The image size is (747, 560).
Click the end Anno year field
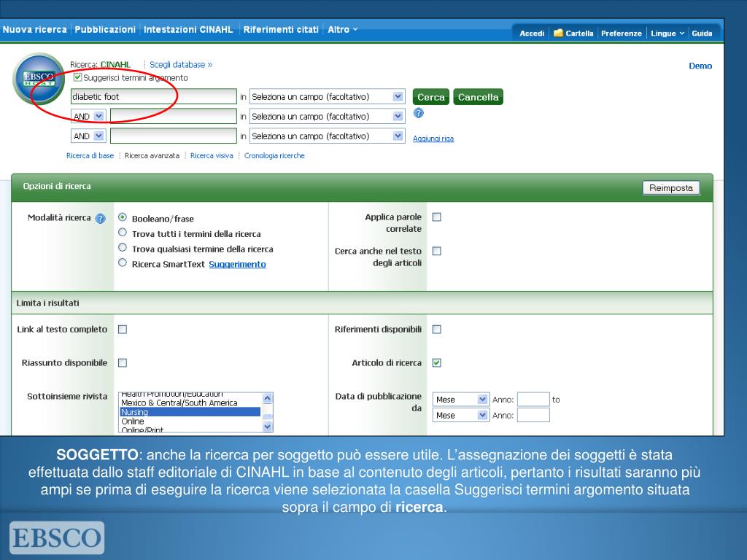coord(533,415)
